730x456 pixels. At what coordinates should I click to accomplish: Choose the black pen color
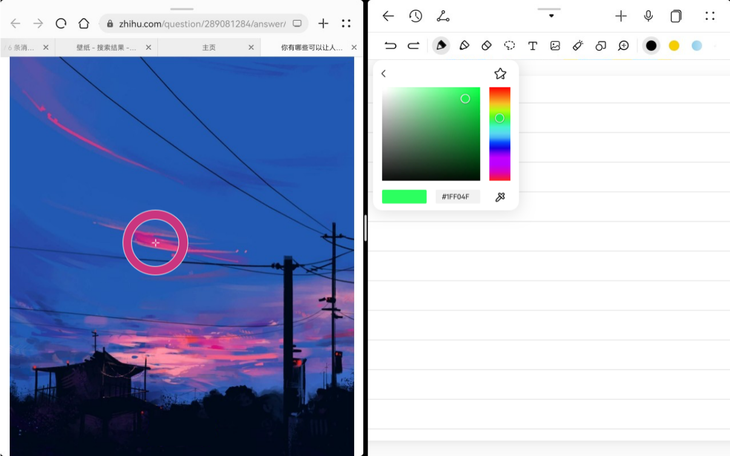click(651, 45)
